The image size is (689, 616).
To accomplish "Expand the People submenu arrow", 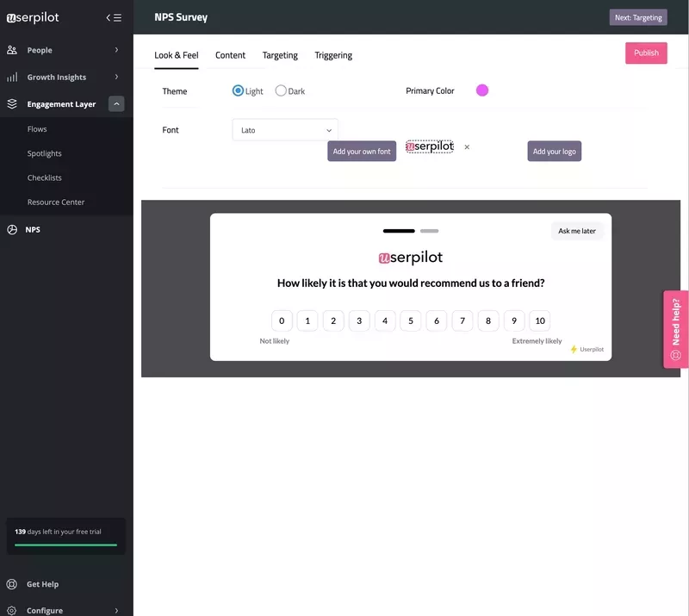I will [116, 50].
